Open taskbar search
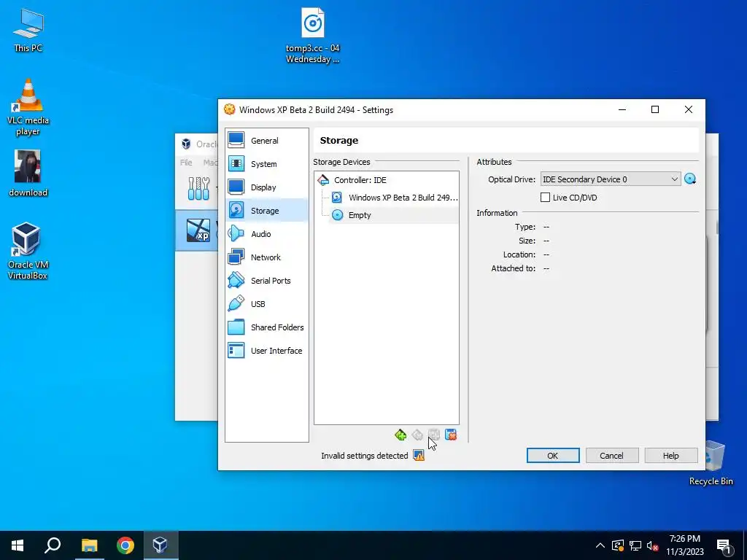The image size is (747, 560). point(53,545)
